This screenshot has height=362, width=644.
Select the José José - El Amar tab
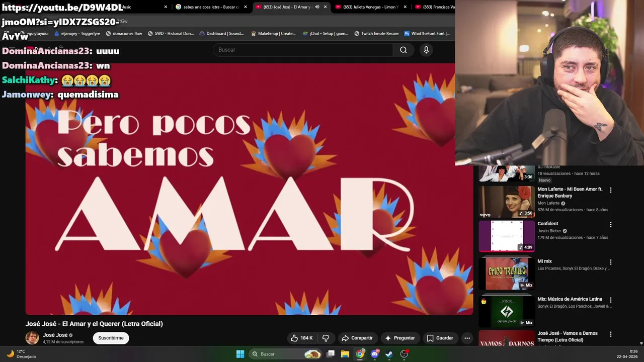click(x=287, y=7)
